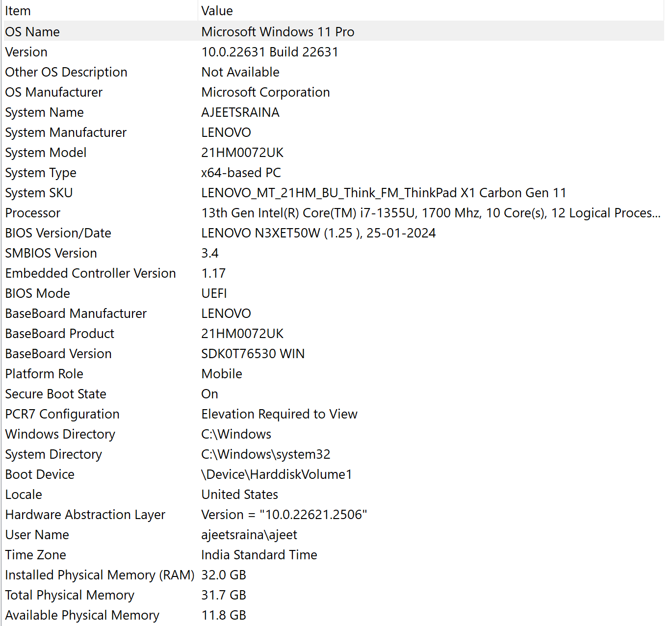Select Time Zone row
This screenshot has width=672, height=626.
click(x=334, y=555)
